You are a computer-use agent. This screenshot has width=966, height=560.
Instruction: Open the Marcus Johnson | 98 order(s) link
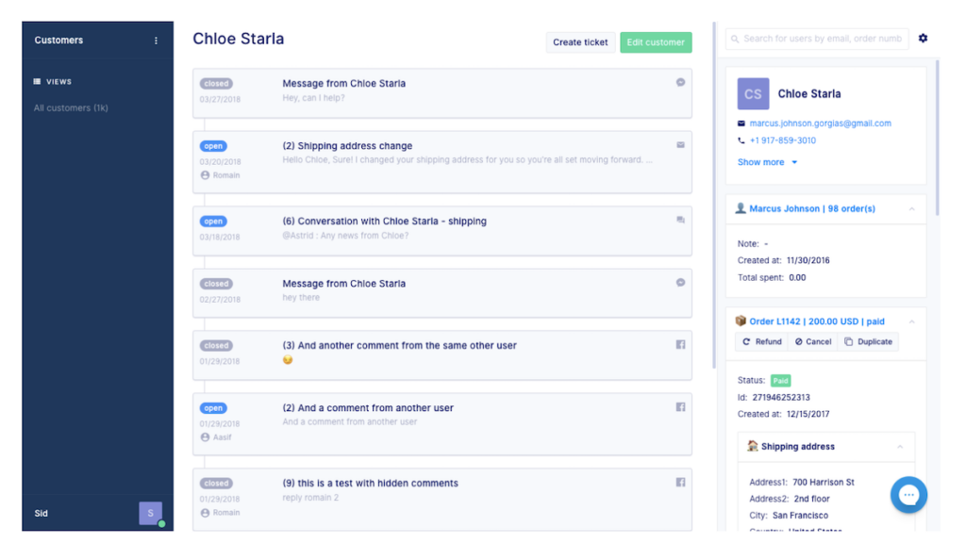pos(812,209)
